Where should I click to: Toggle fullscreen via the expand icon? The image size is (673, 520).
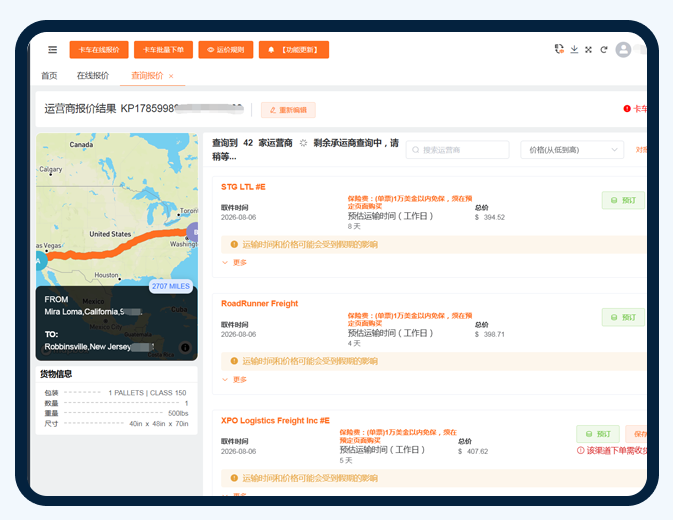588,50
